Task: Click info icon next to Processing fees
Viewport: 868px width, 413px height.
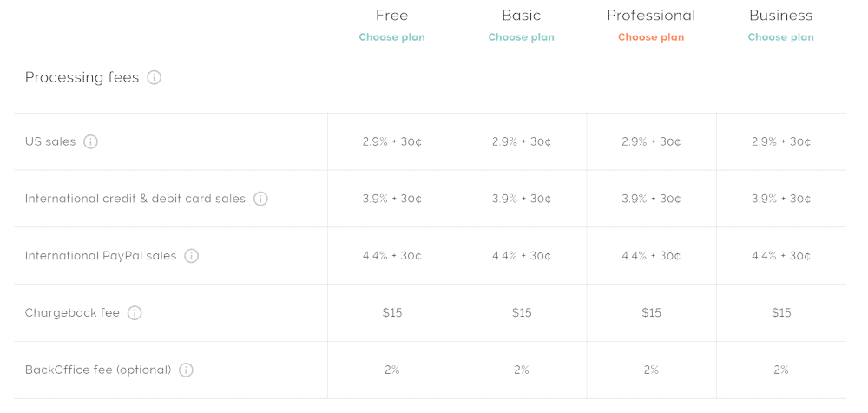Action: tap(154, 77)
